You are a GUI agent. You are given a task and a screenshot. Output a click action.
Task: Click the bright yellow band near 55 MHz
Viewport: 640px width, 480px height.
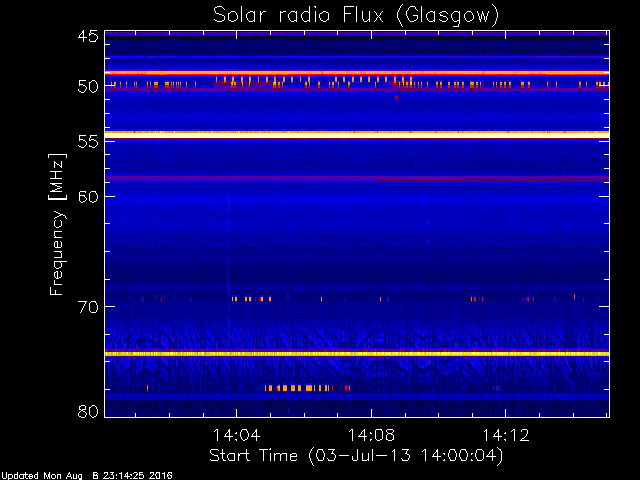click(x=357, y=135)
